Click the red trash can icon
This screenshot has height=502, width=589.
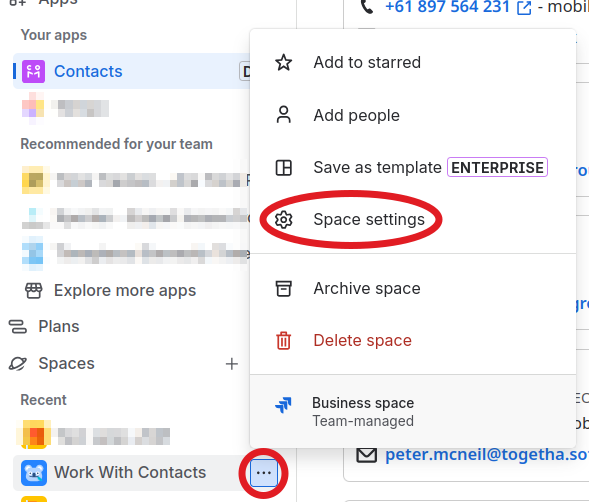284,340
